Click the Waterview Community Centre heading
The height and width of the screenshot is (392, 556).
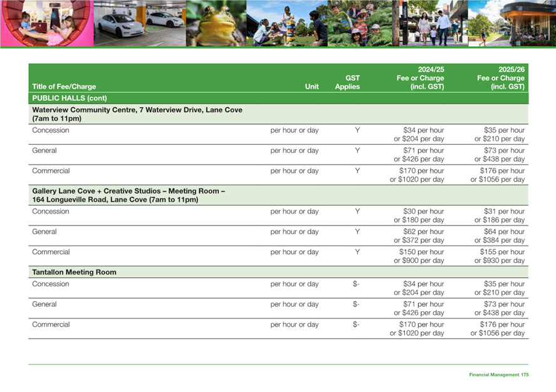[137, 114]
